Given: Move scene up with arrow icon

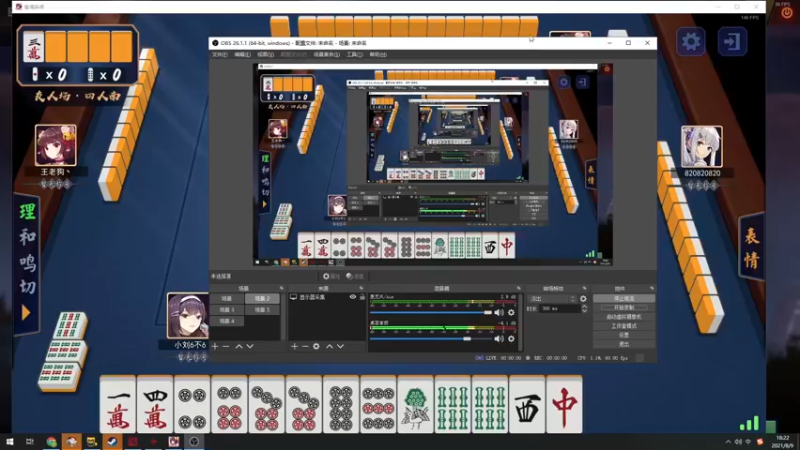Looking at the screenshot, I should tap(239, 346).
